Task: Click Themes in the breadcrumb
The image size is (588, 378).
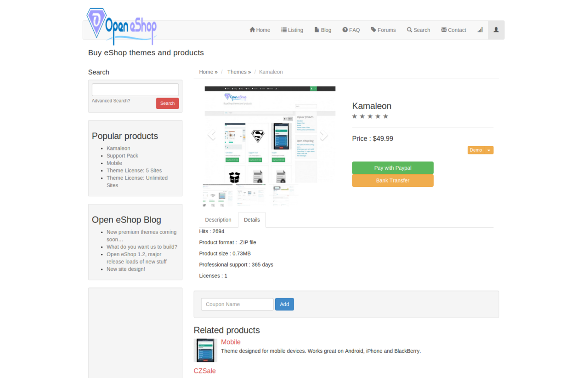Action: 237,72
